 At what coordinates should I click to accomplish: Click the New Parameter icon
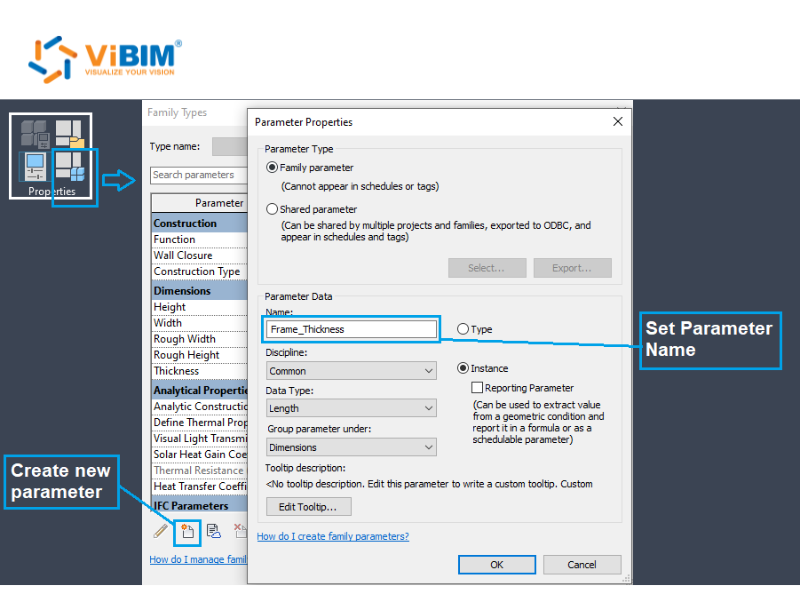[187, 532]
